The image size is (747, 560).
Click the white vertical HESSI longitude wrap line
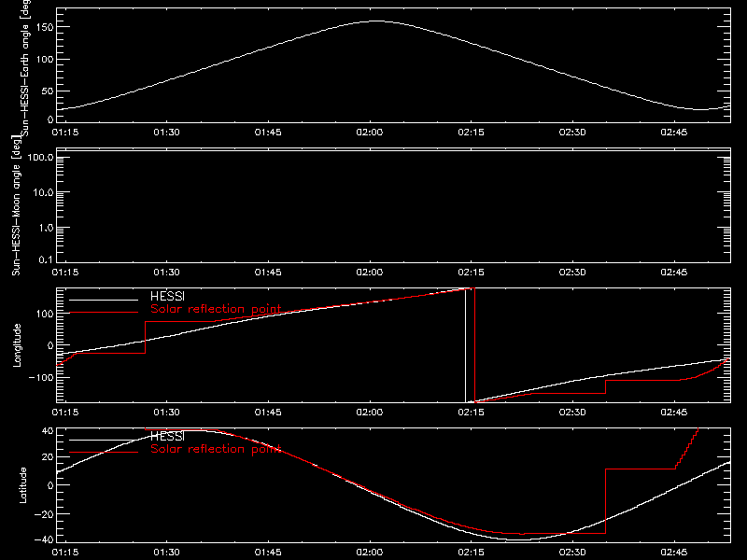(x=465, y=345)
